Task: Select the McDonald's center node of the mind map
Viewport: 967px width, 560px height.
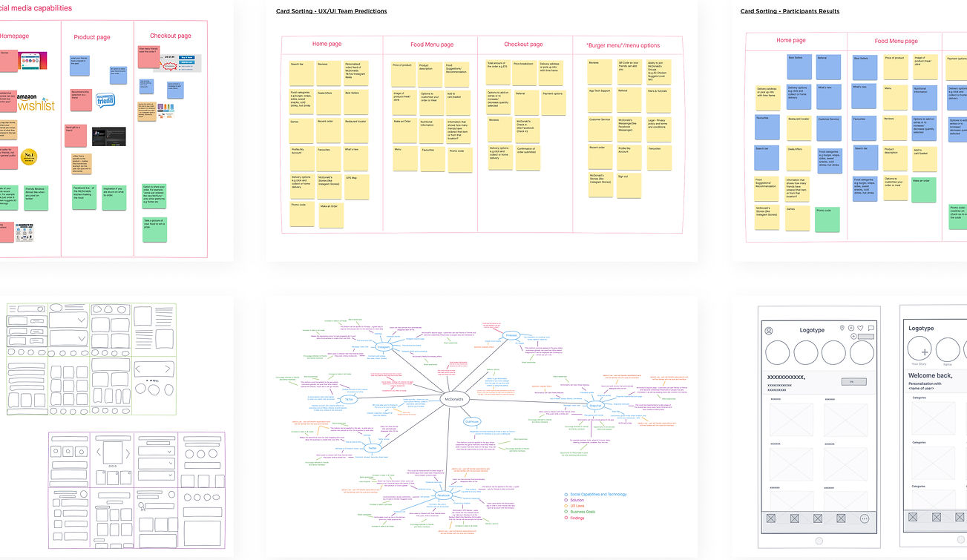Action: [x=453, y=399]
